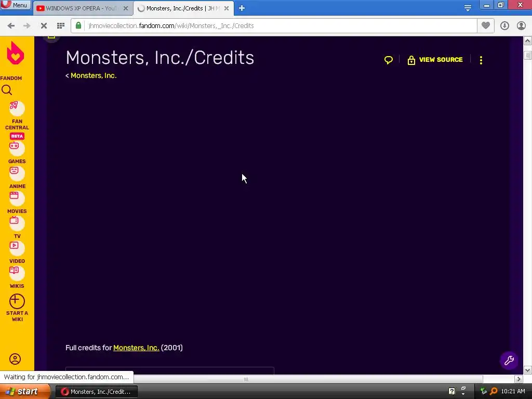Open Fan Central rocket icon
The height and width of the screenshot is (399, 532).
coord(17,109)
